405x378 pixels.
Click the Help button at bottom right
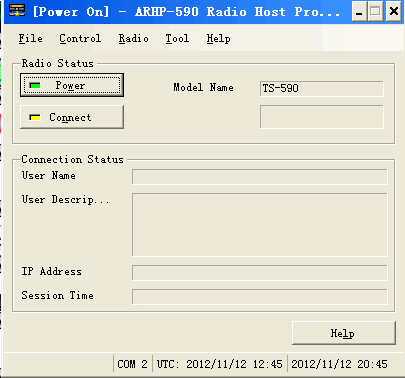(x=344, y=333)
